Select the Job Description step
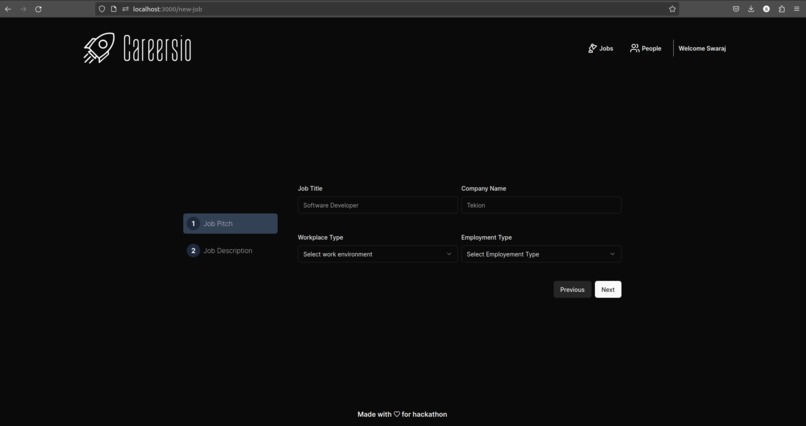The image size is (806, 426). point(230,251)
